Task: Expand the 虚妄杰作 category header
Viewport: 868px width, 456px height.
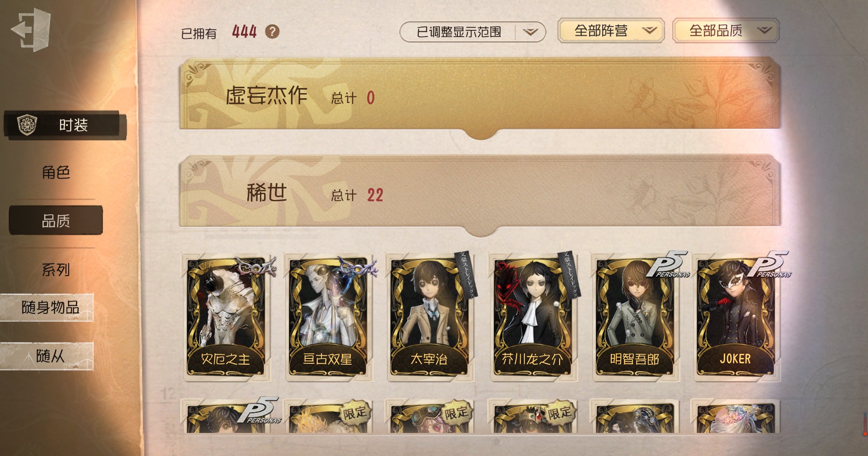Action: click(x=480, y=96)
